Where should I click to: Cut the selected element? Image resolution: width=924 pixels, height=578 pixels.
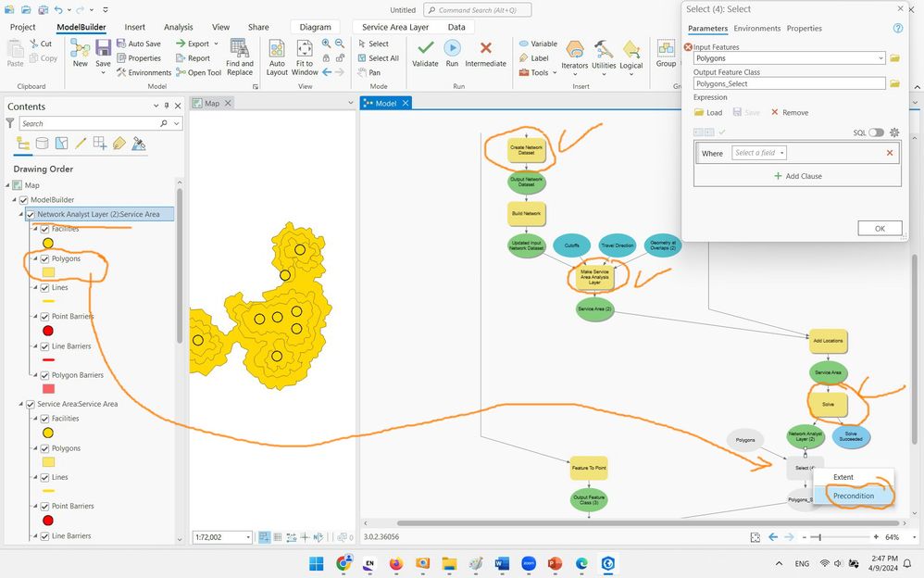41,44
